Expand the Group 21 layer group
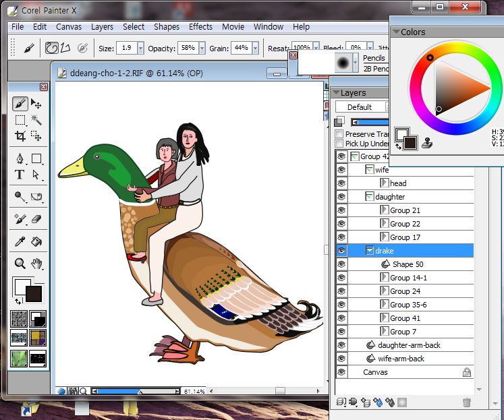This screenshot has height=420, width=504. [x=385, y=210]
